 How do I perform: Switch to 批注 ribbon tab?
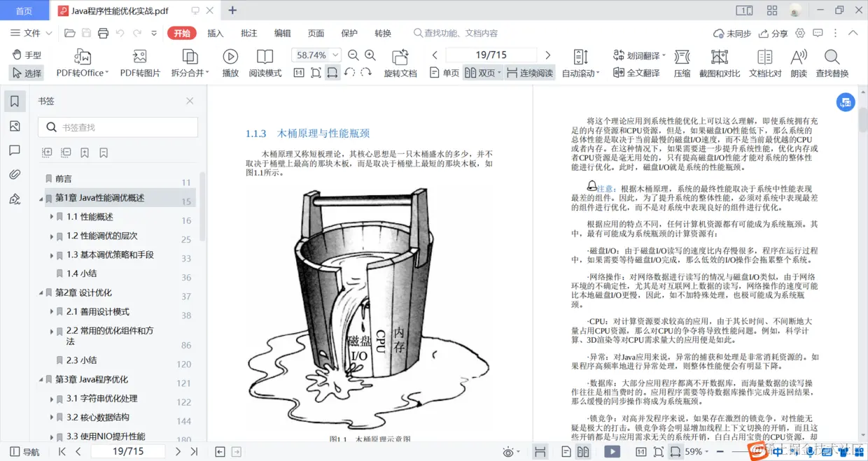coord(249,33)
